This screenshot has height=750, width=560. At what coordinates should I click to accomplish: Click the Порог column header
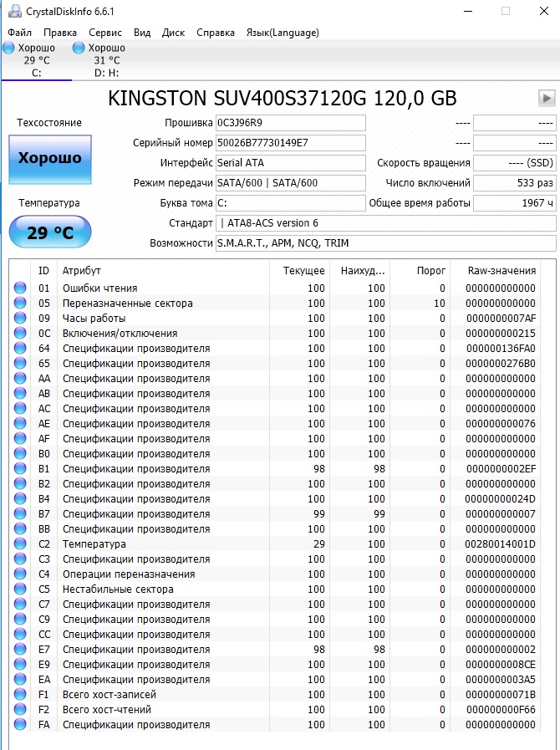point(420,271)
